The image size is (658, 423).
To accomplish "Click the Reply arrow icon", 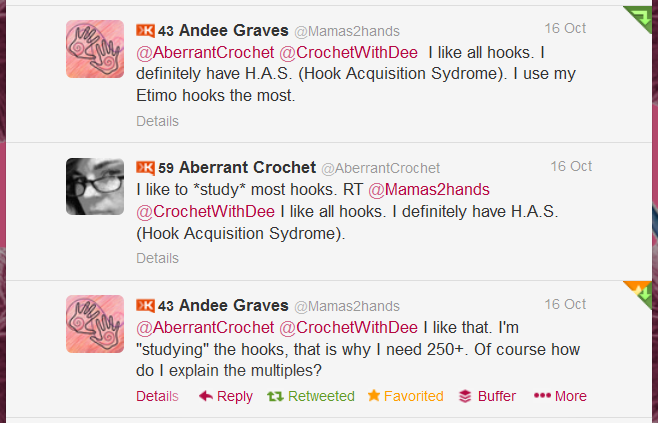I will (206, 396).
